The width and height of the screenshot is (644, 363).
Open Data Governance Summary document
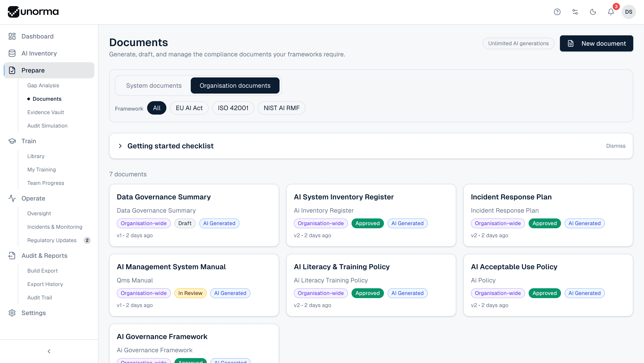tap(194, 215)
